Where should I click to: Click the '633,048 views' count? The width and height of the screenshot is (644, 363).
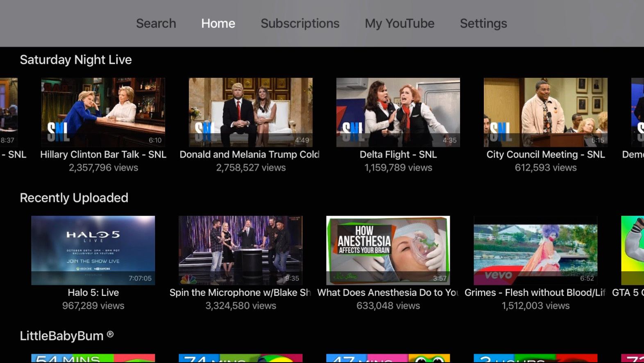coord(388,306)
